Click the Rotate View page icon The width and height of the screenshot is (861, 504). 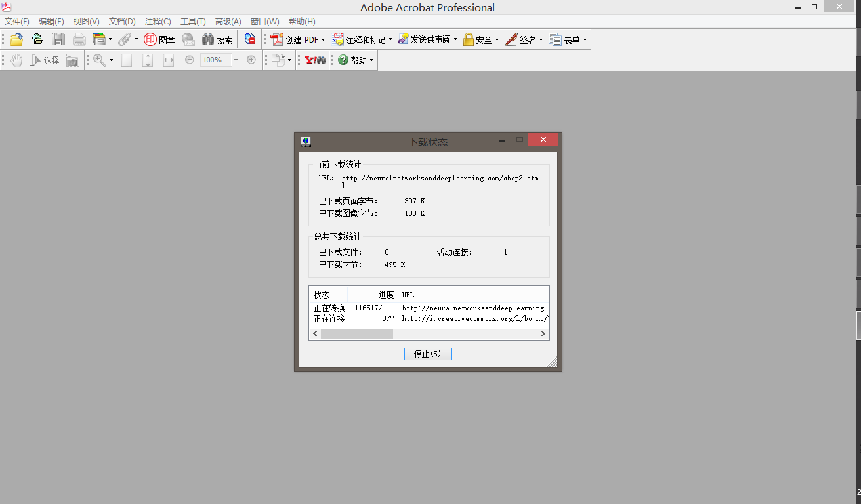[278, 60]
